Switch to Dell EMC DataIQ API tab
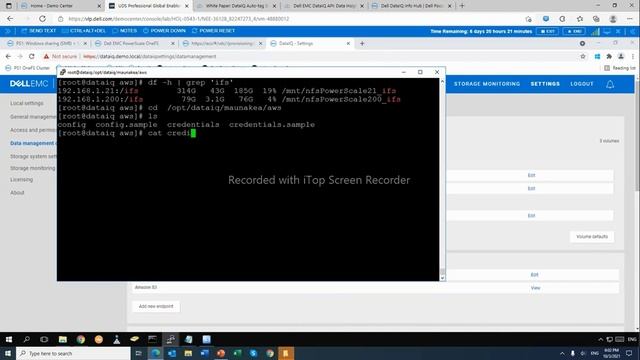Image resolution: width=640 pixels, height=360 pixels. coord(324,6)
